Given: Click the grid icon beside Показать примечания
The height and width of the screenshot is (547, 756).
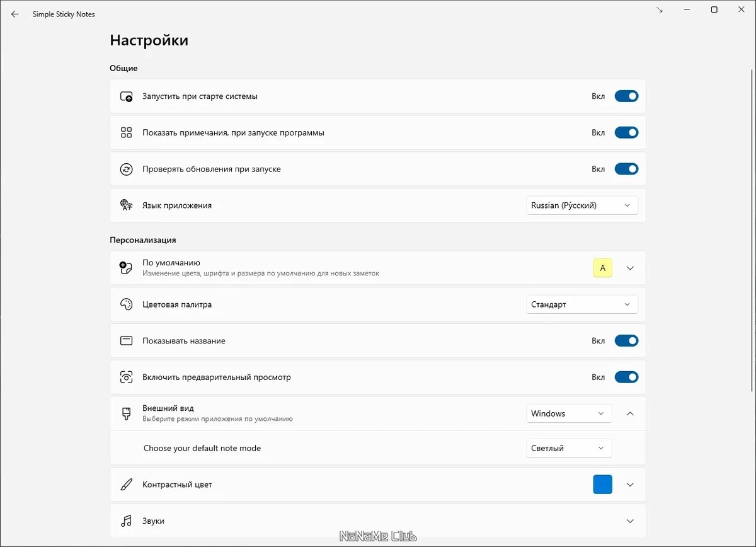Looking at the screenshot, I should click(x=127, y=133).
